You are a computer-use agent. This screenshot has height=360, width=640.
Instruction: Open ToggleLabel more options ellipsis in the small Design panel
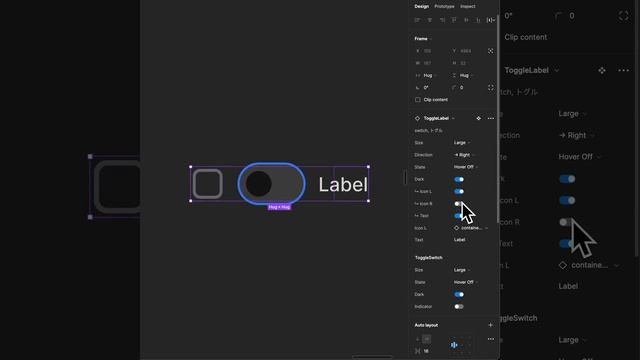[x=491, y=118]
